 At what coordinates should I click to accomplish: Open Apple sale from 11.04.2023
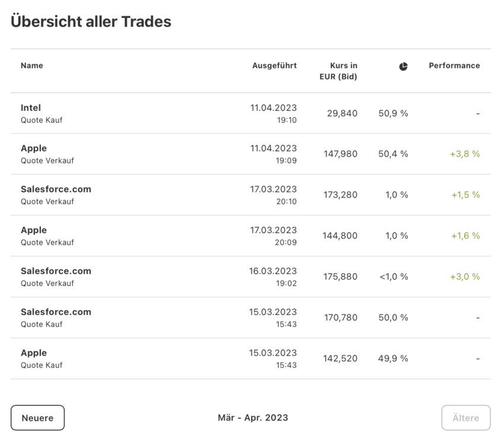(34, 148)
